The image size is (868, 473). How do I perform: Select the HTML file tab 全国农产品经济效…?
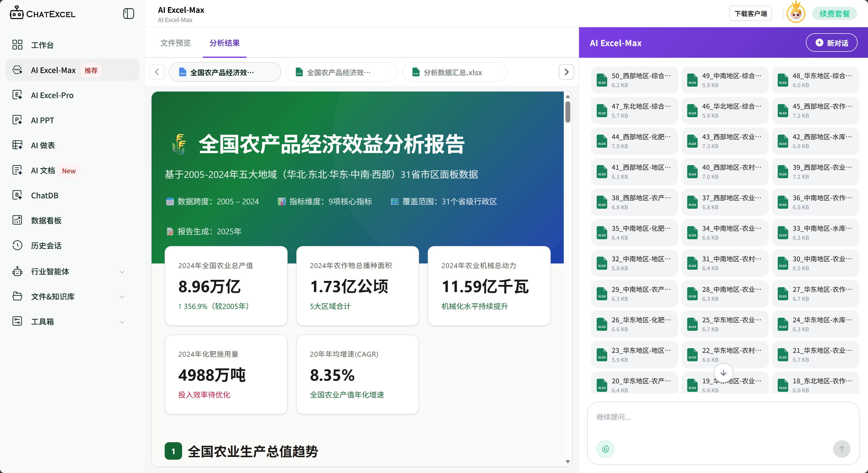coord(225,72)
